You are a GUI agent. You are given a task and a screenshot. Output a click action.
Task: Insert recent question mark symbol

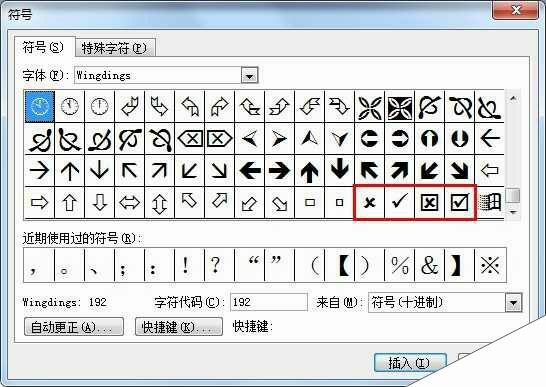coord(219,265)
